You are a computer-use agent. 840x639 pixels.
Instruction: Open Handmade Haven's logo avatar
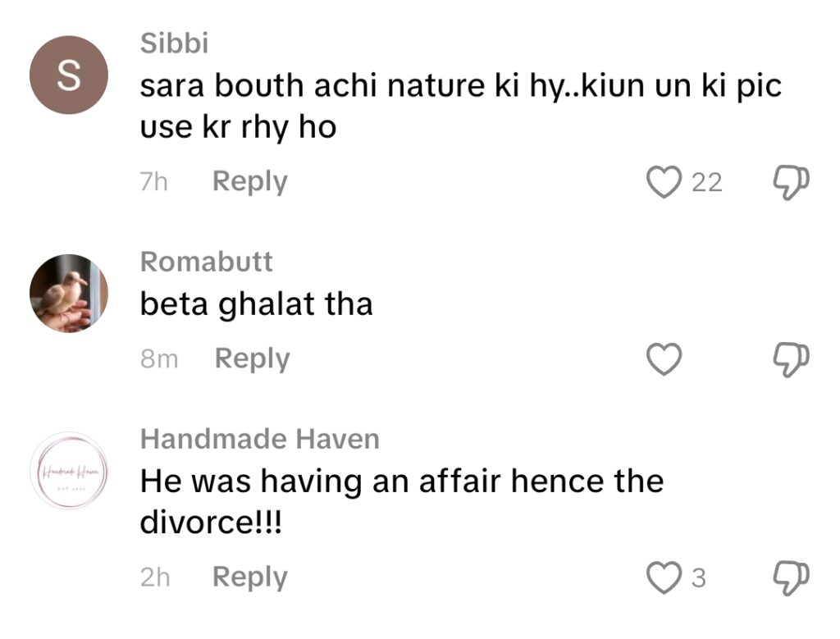click(x=69, y=470)
